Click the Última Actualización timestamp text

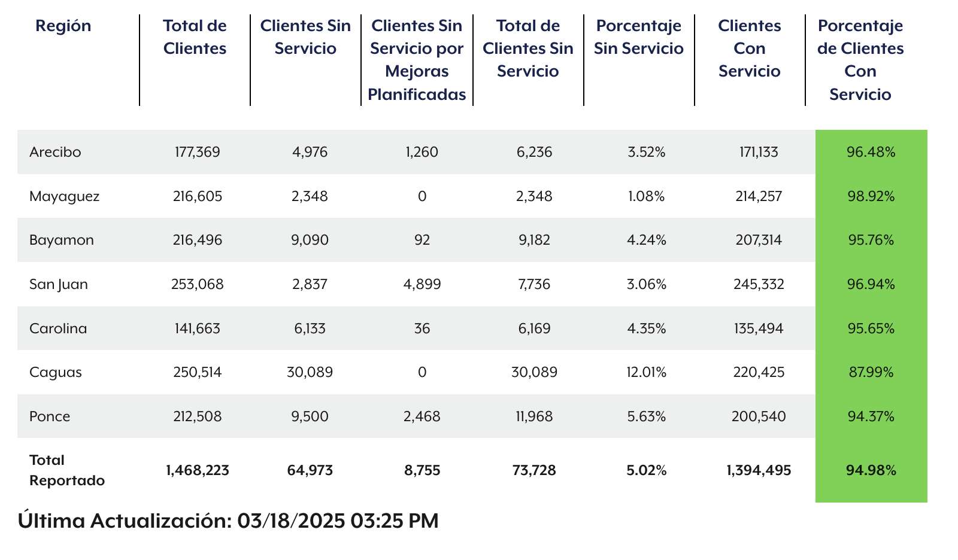tap(228, 521)
